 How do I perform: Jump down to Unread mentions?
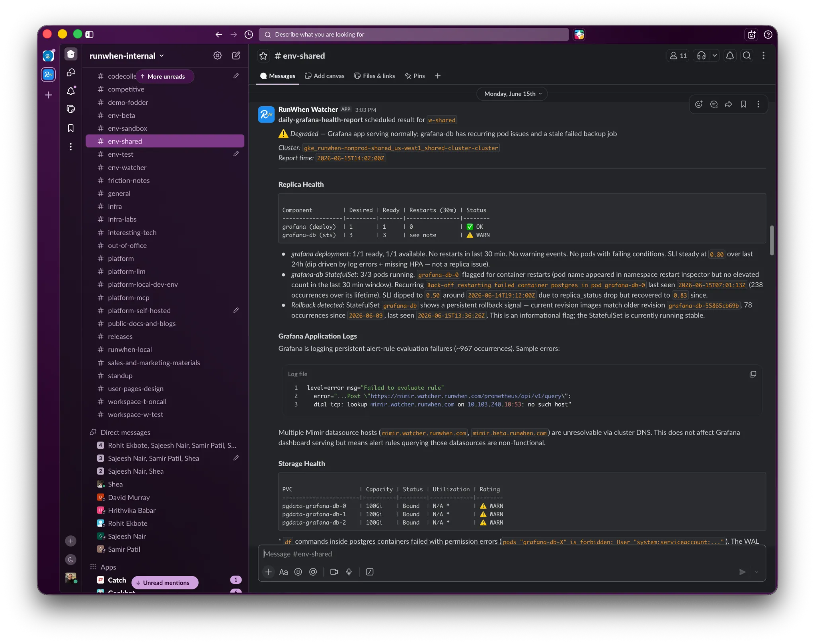coord(164,583)
